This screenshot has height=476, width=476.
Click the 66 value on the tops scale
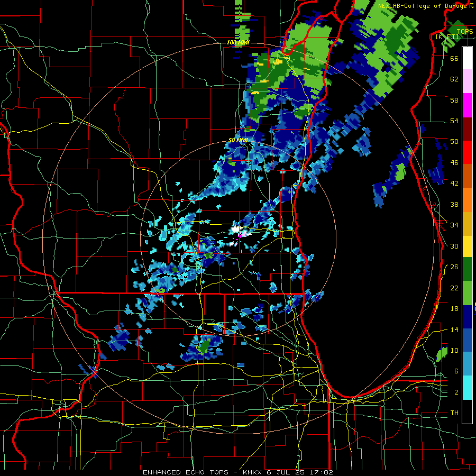pyautogui.click(x=454, y=58)
